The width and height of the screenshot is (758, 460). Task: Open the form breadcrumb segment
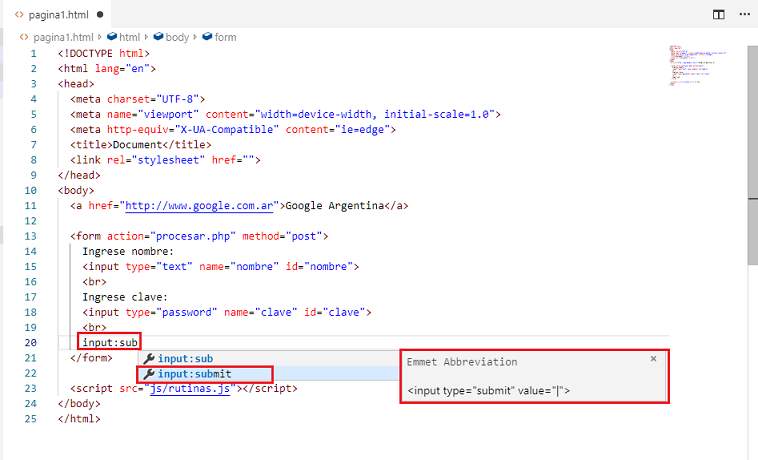225,37
